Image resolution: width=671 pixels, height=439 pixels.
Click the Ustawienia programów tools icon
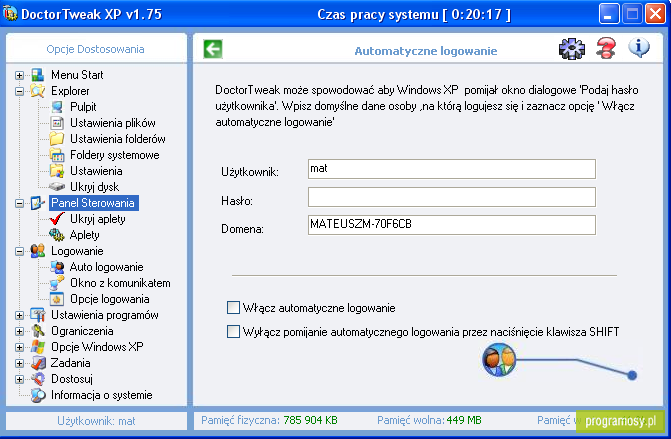coord(38,315)
